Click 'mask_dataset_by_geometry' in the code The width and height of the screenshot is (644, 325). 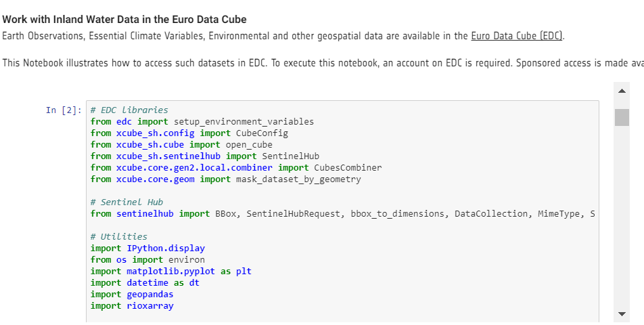coord(298,179)
